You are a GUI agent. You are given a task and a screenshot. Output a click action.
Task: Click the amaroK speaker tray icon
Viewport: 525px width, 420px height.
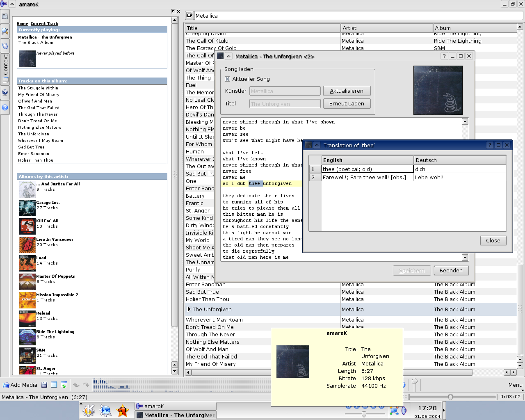[404, 411]
